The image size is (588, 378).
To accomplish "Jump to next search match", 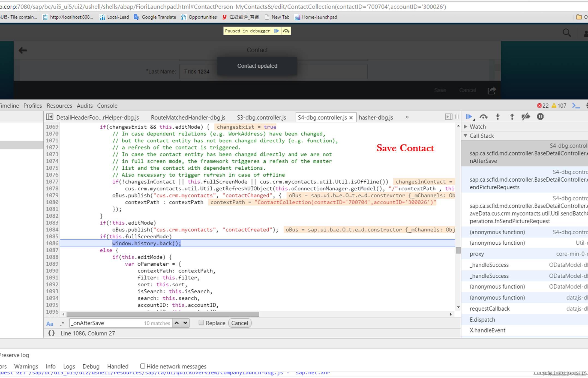I will pyautogui.click(x=185, y=323).
